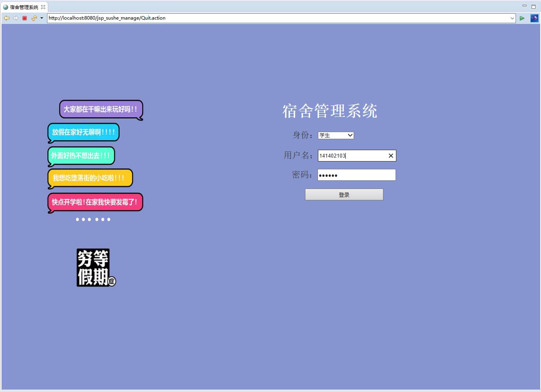Click the 登录 login button
Screen dimensions: 541x392
pyautogui.click(x=344, y=194)
